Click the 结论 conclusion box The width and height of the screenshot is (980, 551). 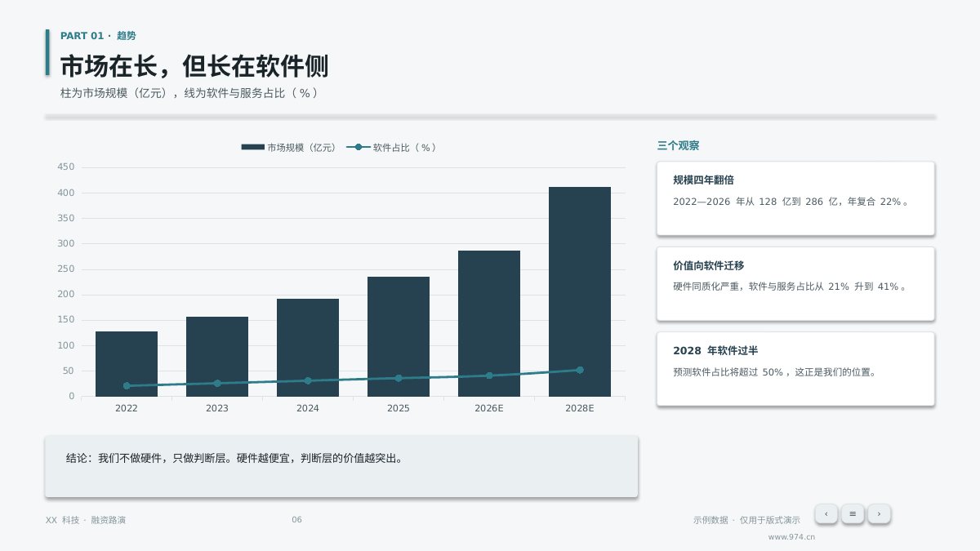(x=341, y=466)
